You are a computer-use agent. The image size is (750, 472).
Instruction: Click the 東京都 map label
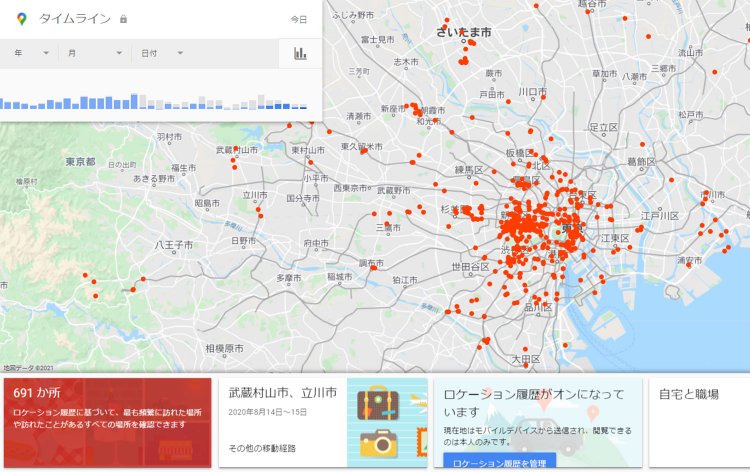click(80, 162)
